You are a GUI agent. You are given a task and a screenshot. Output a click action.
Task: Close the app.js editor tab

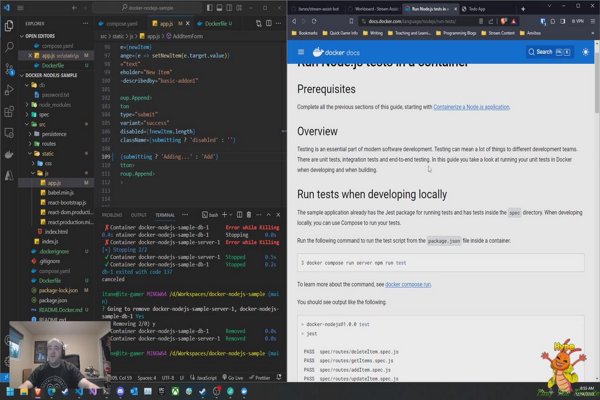(x=188, y=23)
